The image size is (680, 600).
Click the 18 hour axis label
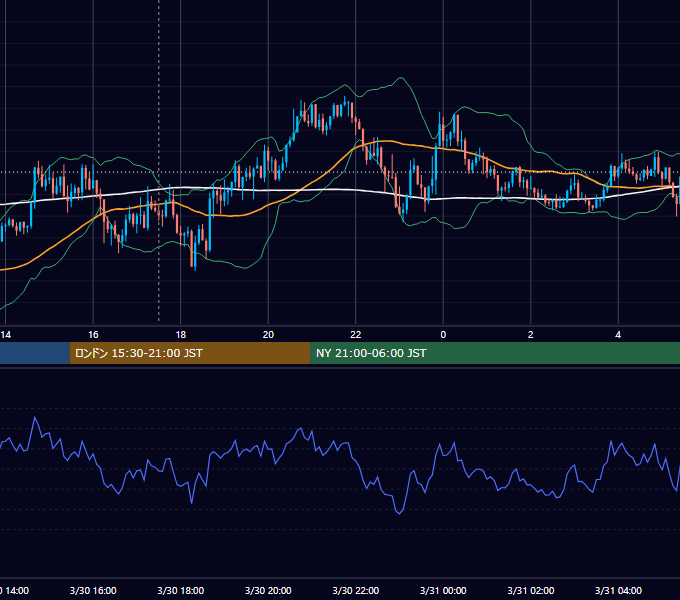coord(181,335)
